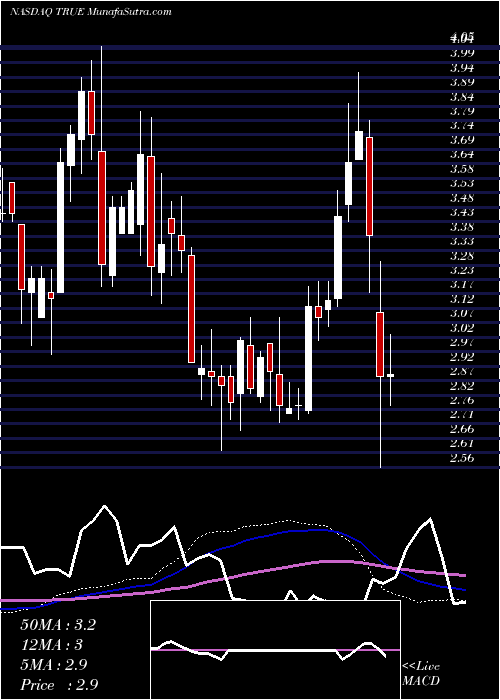Click the live MACD inset chart
The image size is (500, 700).
point(275,650)
